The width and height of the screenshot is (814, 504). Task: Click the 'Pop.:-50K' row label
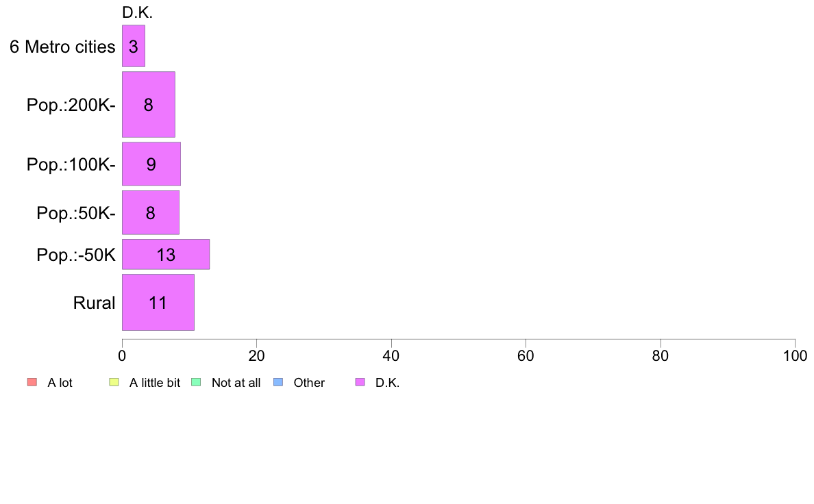point(76,255)
